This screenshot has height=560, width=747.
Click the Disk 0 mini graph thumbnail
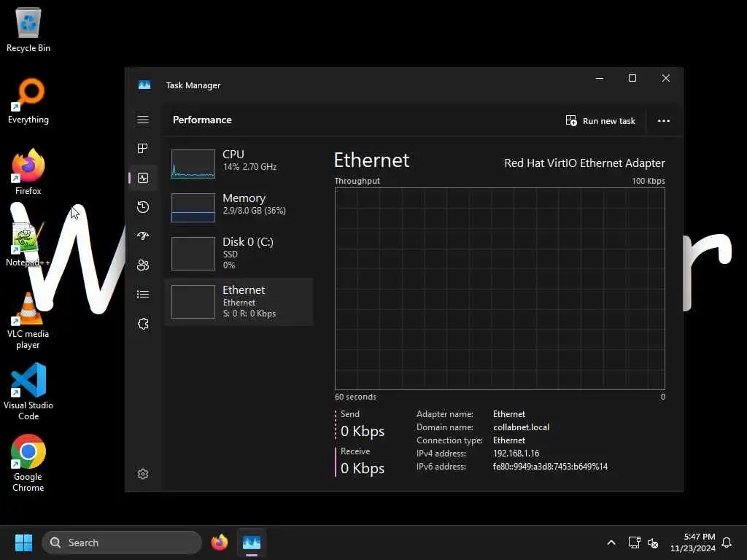tap(193, 254)
